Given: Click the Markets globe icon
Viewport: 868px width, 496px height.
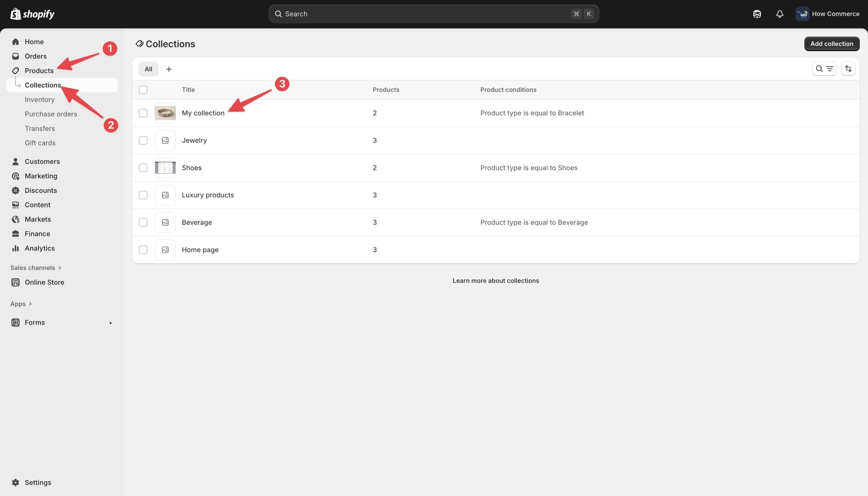Looking at the screenshot, I should click(15, 219).
